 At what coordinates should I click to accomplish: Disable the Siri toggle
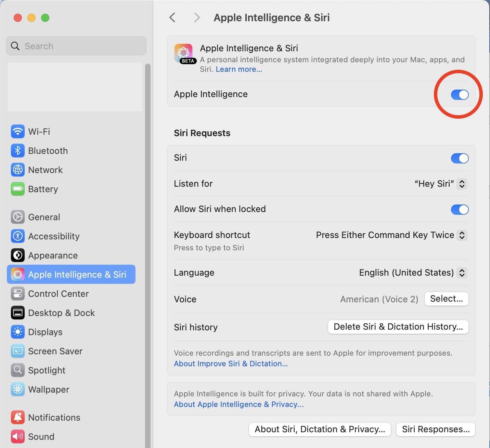(x=460, y=158)
